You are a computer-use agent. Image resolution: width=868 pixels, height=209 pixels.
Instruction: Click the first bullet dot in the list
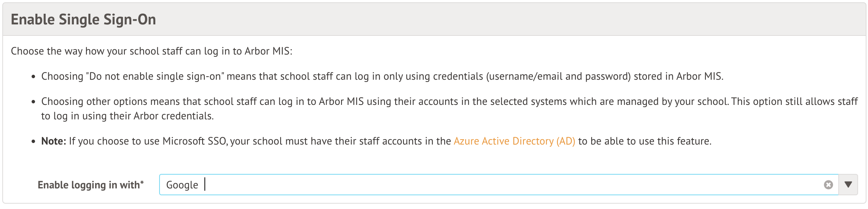coord(34,77)
